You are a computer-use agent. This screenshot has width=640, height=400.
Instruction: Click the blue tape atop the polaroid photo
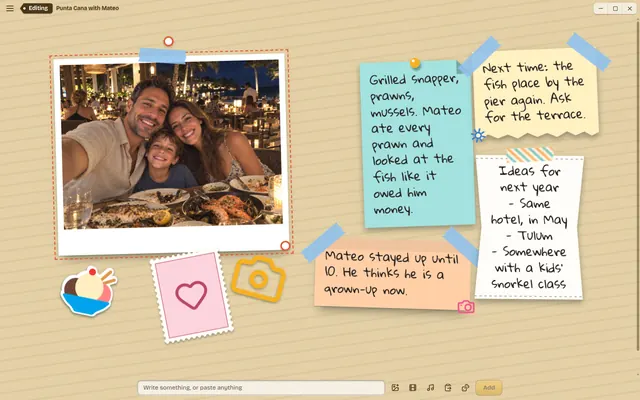pos(162,56)
